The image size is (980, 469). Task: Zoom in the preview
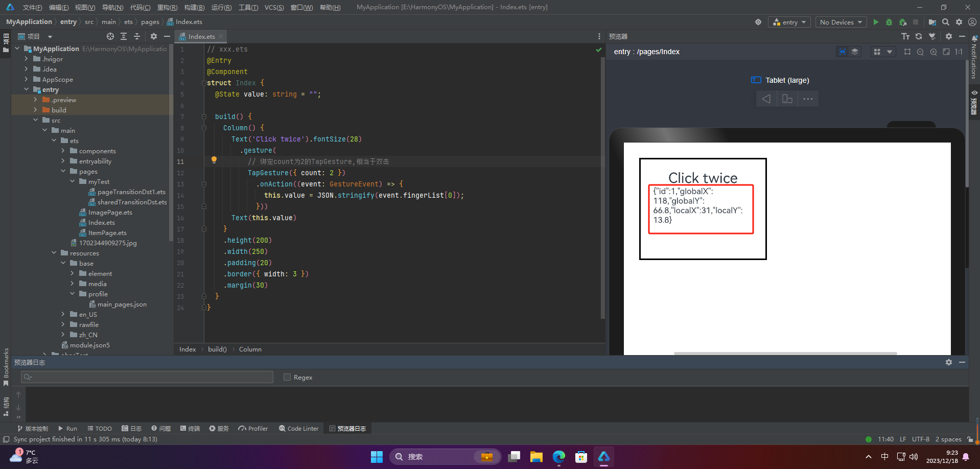coord(934,52)
